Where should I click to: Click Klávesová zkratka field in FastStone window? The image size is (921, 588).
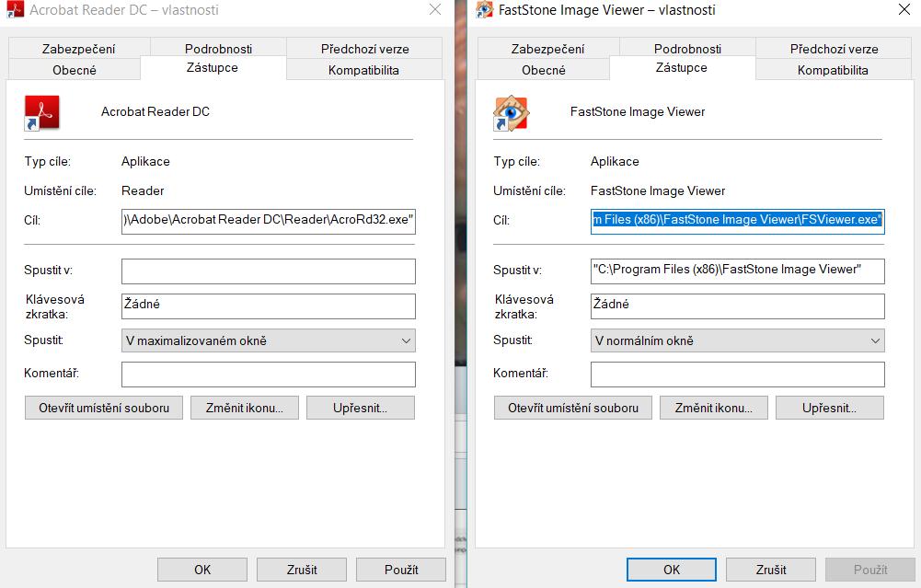(738, 306)
